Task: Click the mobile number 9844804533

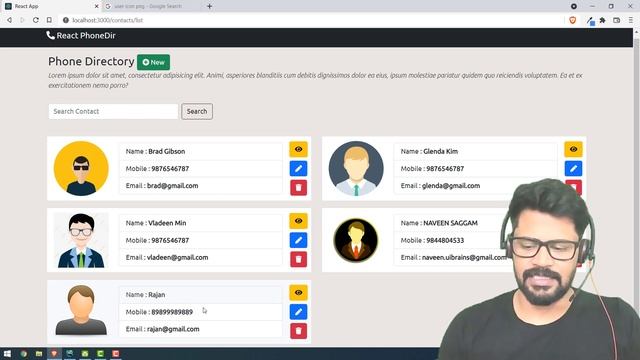Action: coord(445,240)
